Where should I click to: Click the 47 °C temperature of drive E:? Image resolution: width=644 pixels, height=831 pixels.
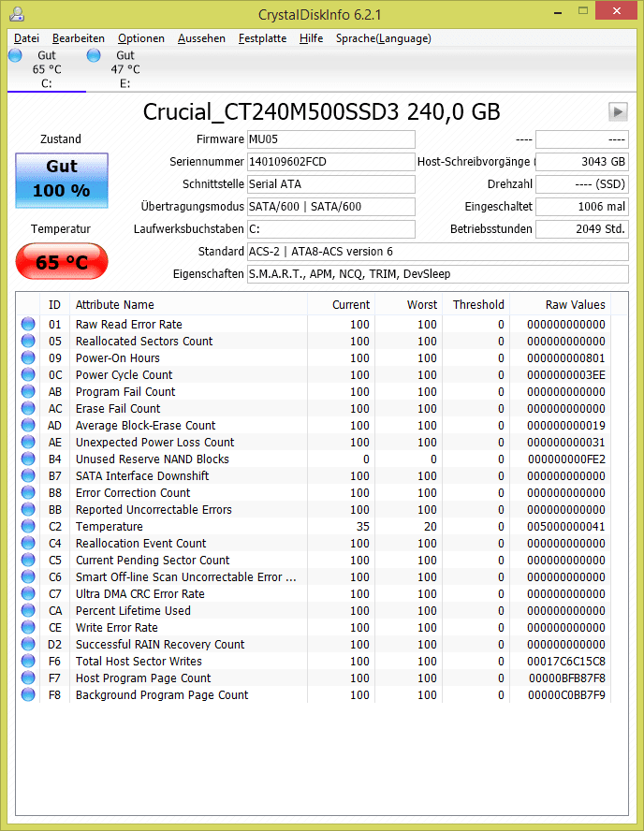pos(125,69)
